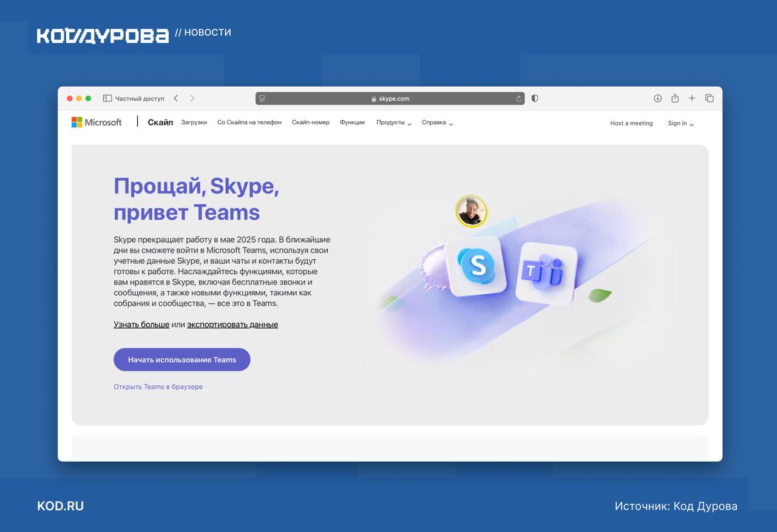Go back with the left arrow

tap(176, 98)
